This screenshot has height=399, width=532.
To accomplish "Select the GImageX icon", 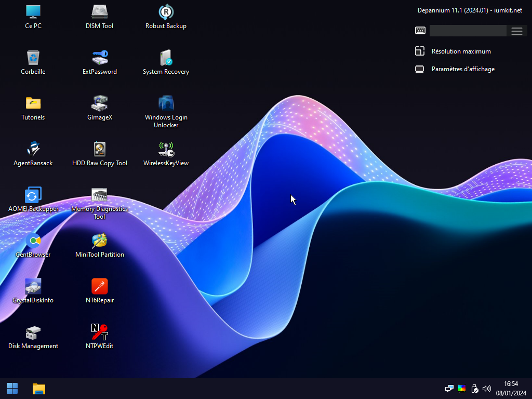I will pyautogui.click(x=99, y=108).
